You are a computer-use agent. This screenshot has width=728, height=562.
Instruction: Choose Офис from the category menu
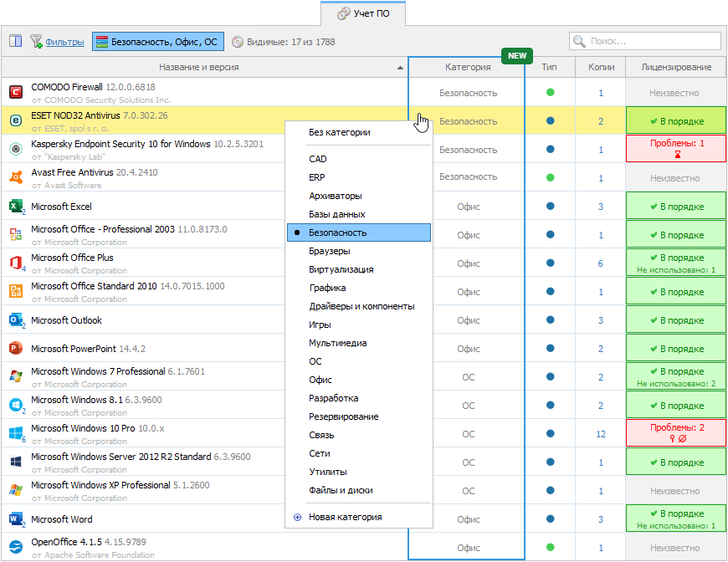click(x=320, y=380)
